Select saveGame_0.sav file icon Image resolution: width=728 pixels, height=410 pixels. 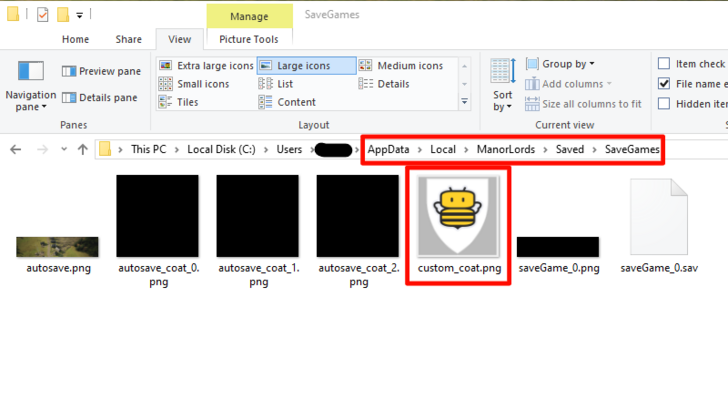(659, 217)
